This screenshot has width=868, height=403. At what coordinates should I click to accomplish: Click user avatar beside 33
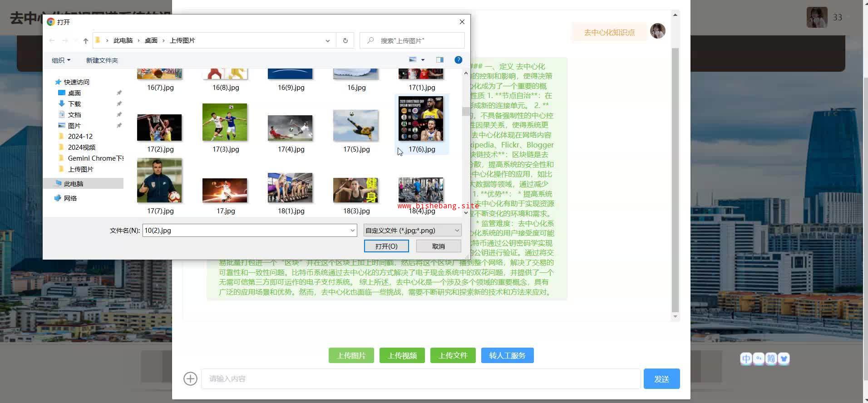click(817, 18)
